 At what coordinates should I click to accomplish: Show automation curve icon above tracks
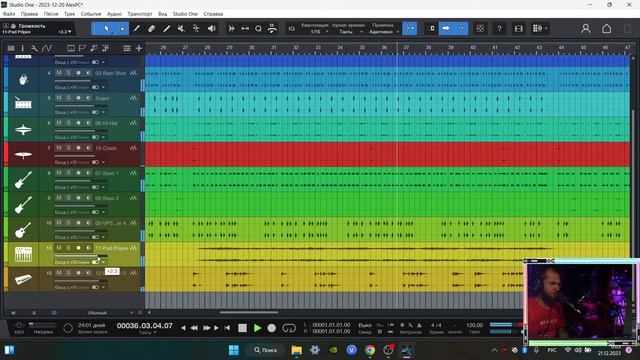47,48
